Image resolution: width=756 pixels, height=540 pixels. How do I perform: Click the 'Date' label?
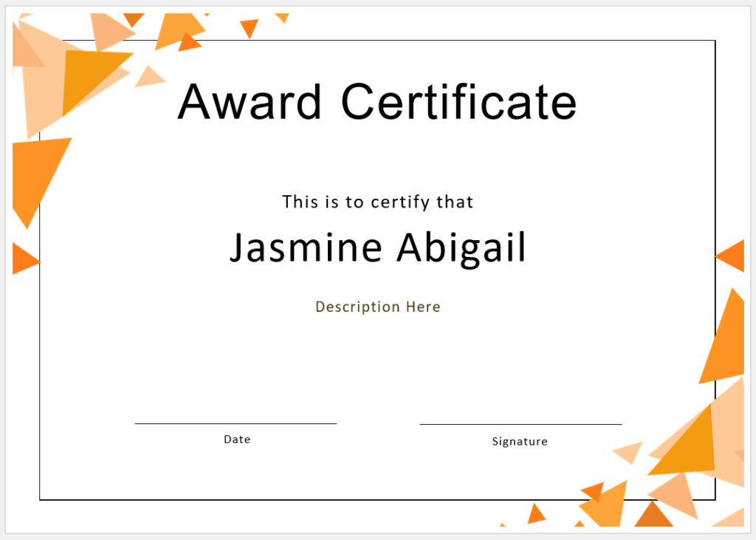pos(236,439)
